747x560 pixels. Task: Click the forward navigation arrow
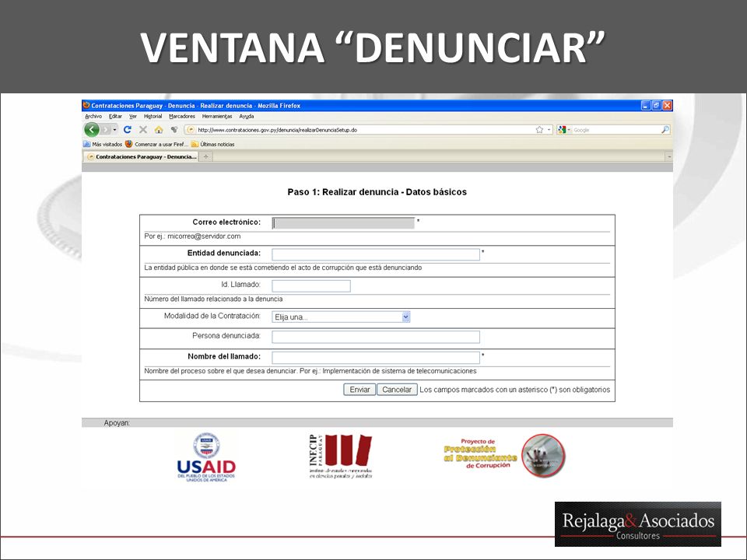click(106, 130)
